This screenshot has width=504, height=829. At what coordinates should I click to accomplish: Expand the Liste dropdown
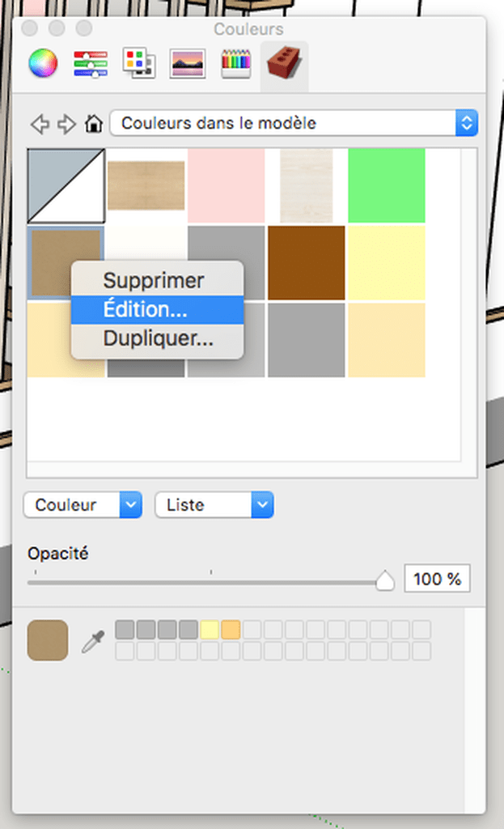tap(214, 505)
